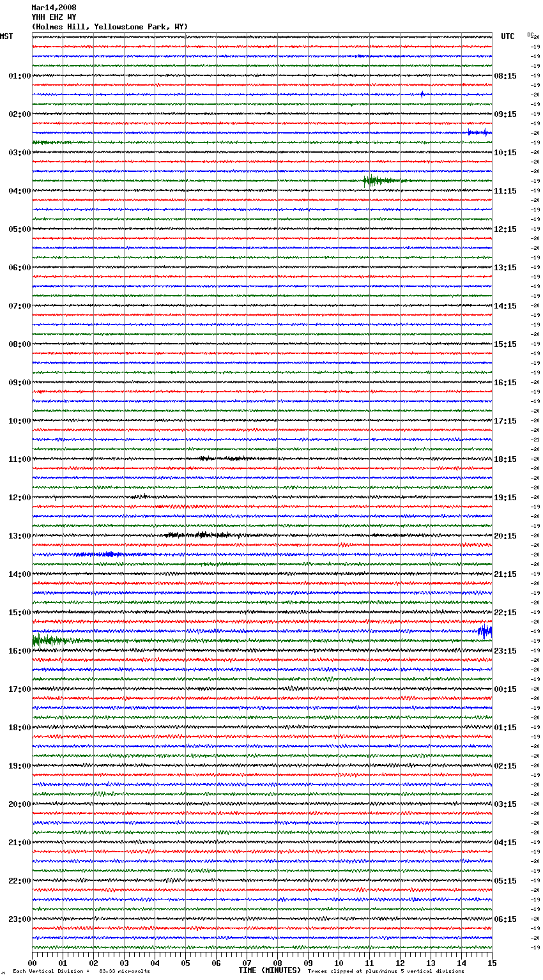
Task: Click the 11:15 UTC time label
Action: click(505, 191)
